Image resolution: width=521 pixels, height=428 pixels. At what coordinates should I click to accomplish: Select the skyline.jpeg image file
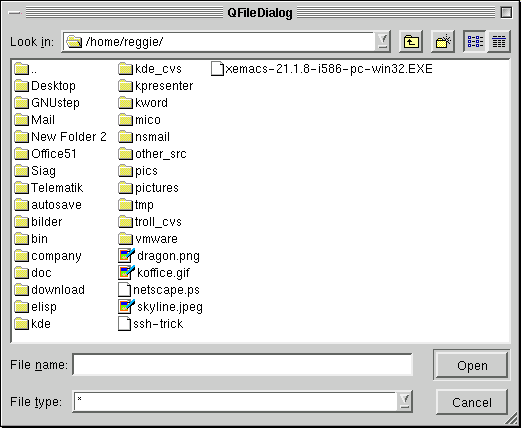pyautogui.click(x=160, y=307)
